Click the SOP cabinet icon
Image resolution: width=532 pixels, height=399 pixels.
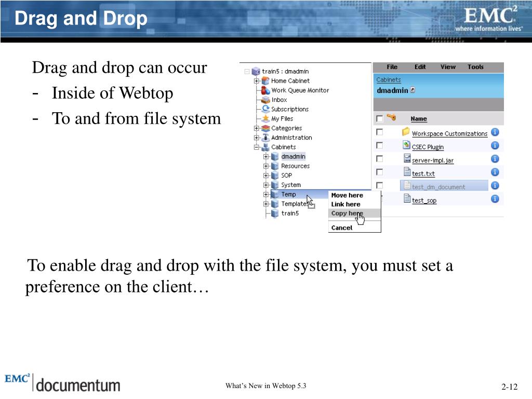click(x=275, y=176)
